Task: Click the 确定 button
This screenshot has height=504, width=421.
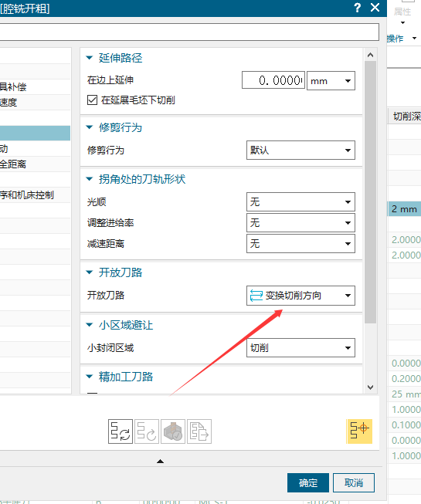Action: tap(308, 483)
